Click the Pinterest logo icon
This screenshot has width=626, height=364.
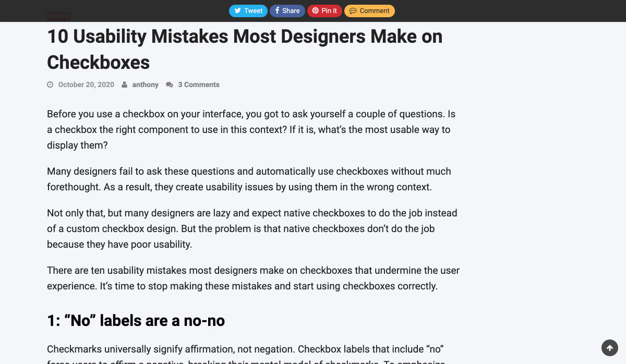(315, 11)
